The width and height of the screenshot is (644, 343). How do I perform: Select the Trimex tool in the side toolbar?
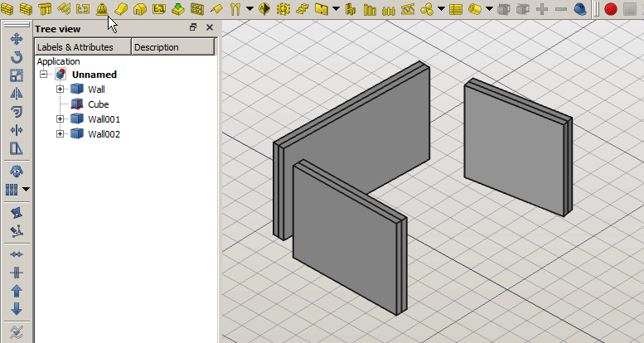coord(17,130)
